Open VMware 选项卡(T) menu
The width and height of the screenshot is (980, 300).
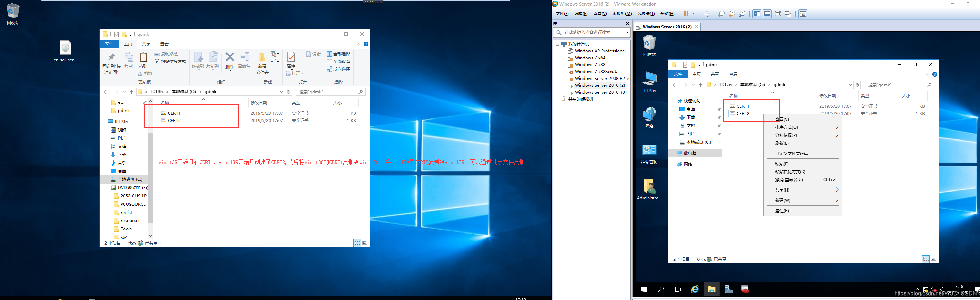point(646,14)
